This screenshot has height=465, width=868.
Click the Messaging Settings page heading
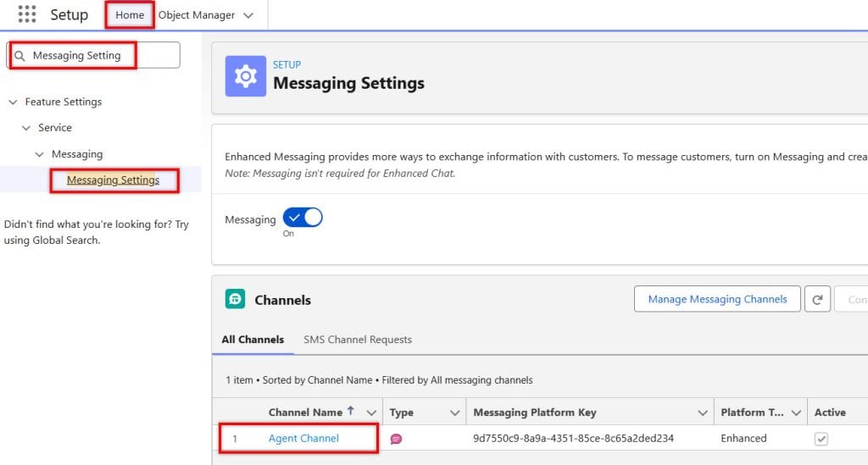point(348,83)
